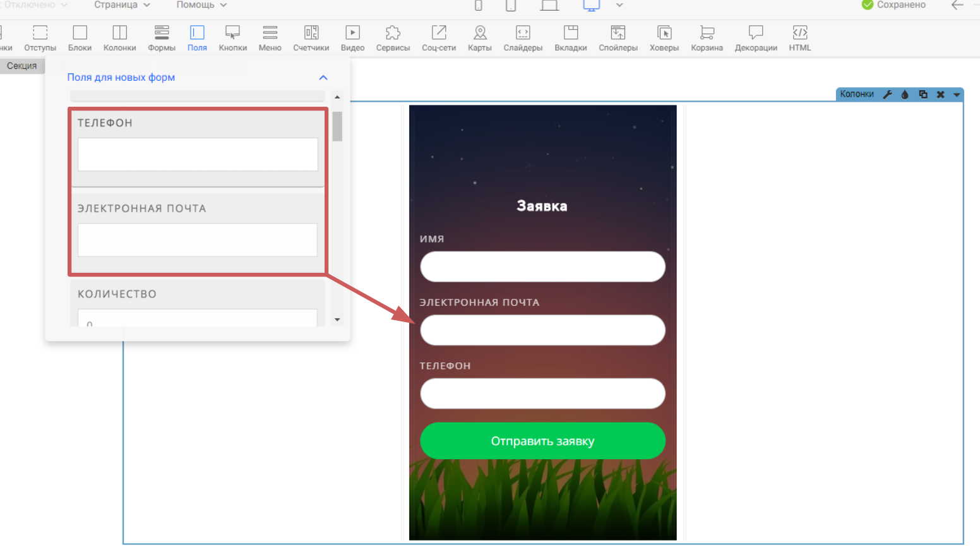This screenshot has height=557, width=980.
Task: Open the Видео (Video) widget
Action: (x=352, y=38)
